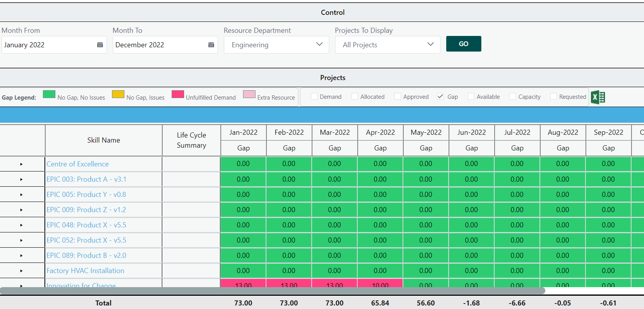Expand the Centre of Excellence row
The height and width of the screenshot is (309, 644).
point(21,164)
